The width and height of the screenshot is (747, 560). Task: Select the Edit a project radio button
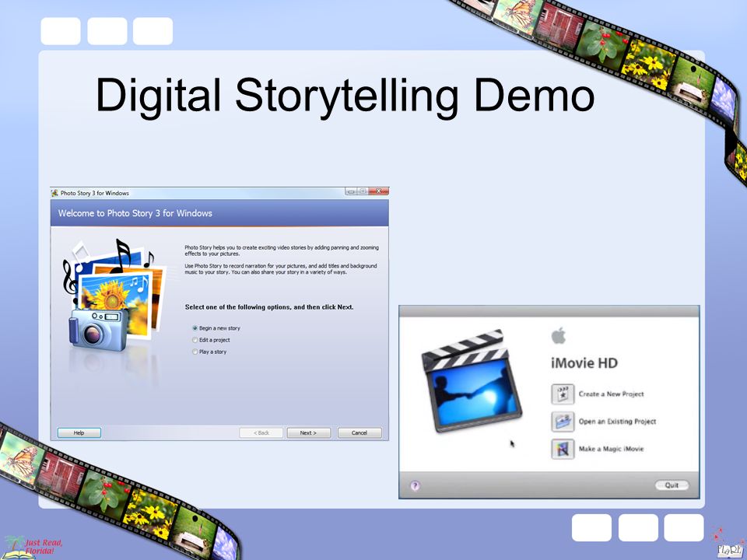pos(195,340)
